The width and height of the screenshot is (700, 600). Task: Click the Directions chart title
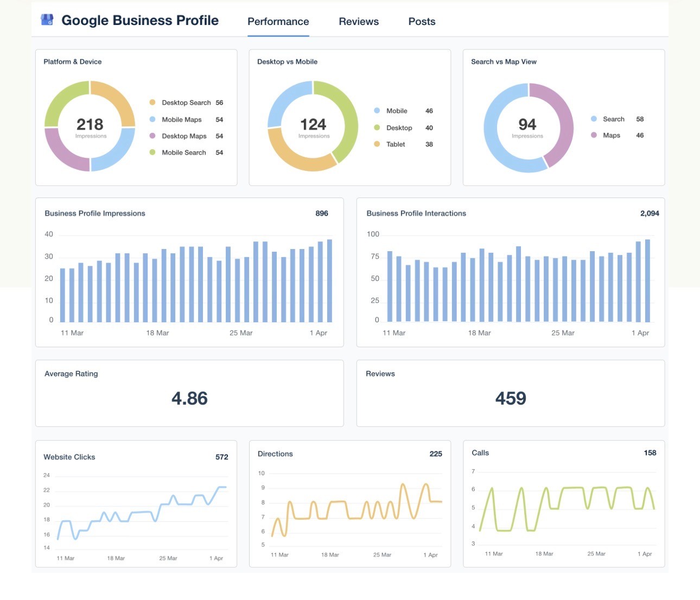[275, 454]
